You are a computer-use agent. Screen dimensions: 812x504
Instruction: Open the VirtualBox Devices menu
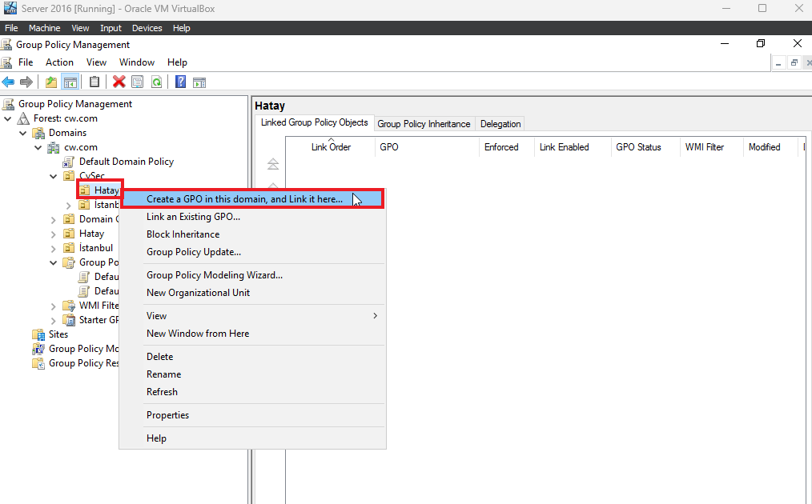(147, 28)
